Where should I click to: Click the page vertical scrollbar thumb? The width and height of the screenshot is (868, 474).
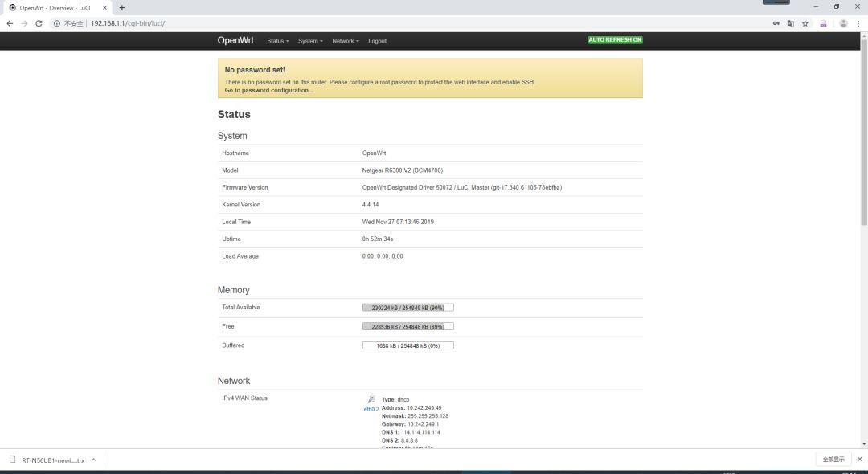coord(863,133)
